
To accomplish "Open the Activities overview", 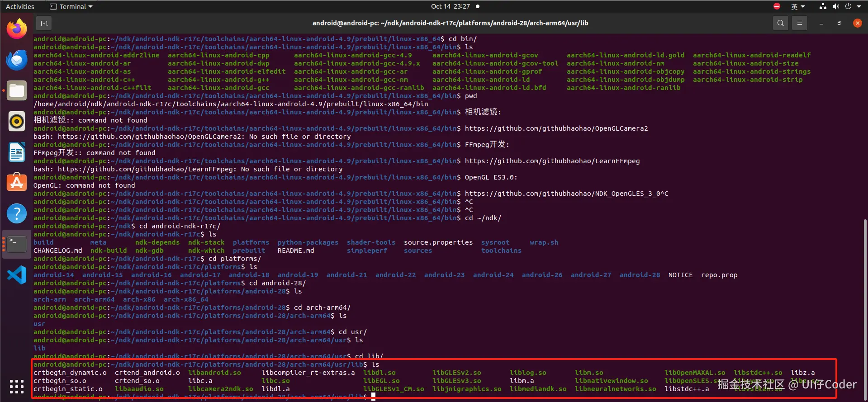I will point(20,6).
